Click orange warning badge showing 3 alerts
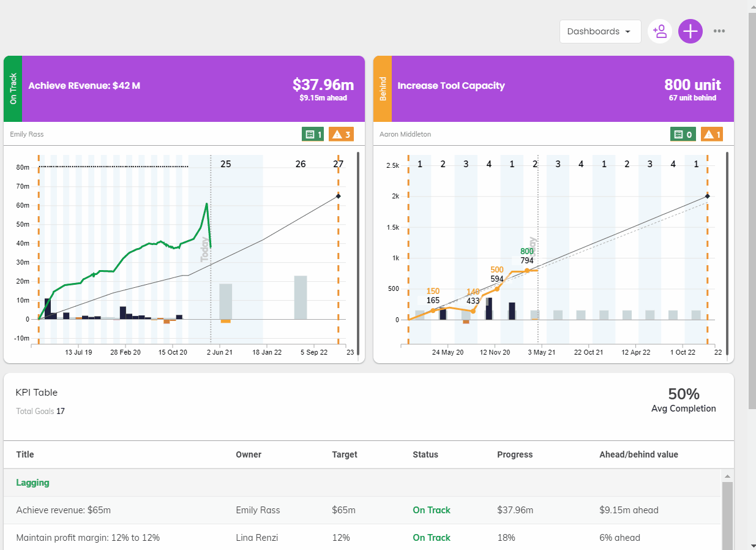The width and height of the screenshot is (756, 550). (342, 134)
